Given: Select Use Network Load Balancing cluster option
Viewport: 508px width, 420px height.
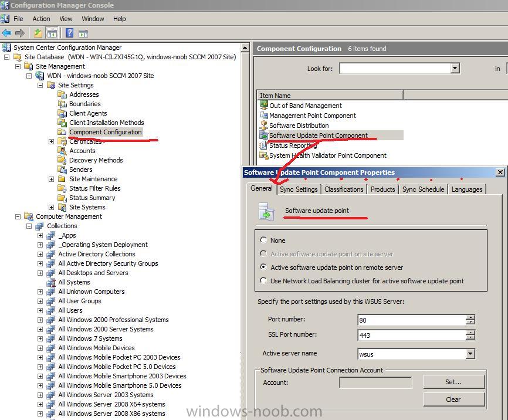Looking at the screenshot, I should coord(263,280).
